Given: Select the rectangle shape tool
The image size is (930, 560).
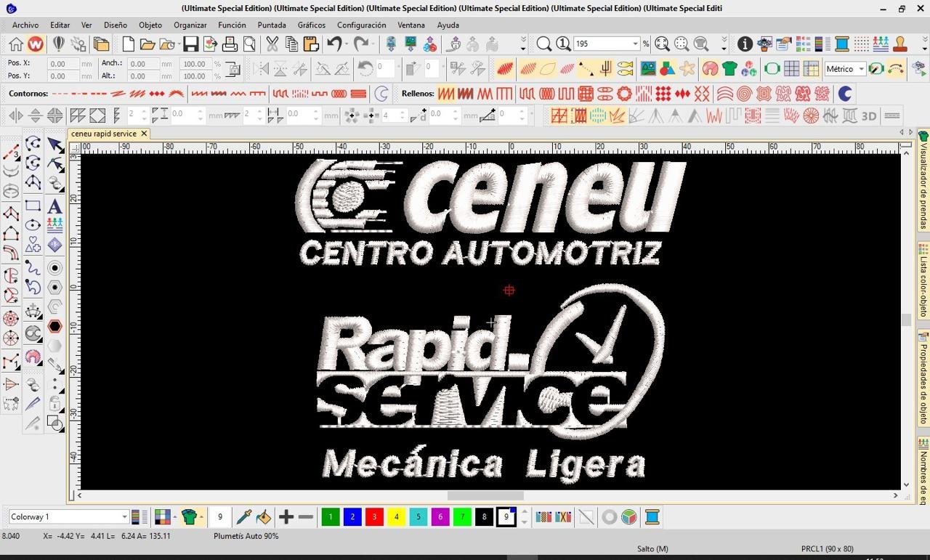Looking at the screenshot, I should point(33,206).
